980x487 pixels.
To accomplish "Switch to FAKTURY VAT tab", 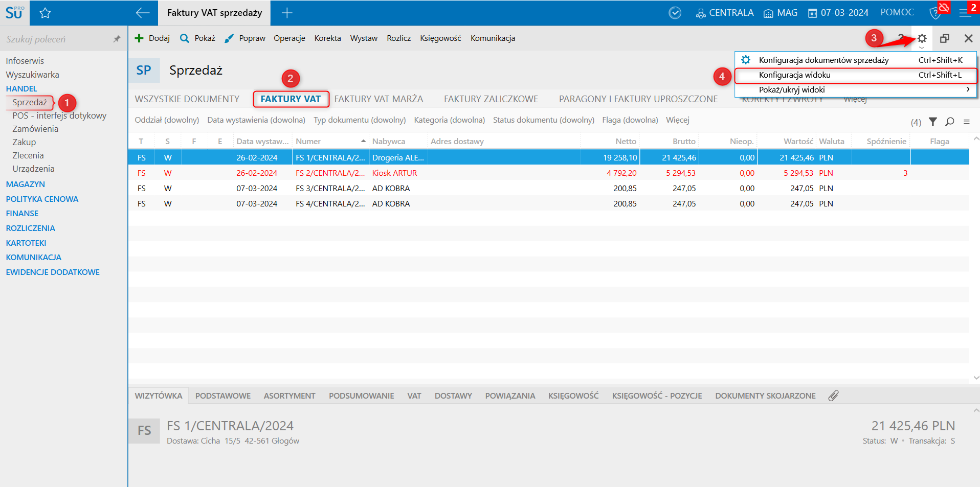I will tap(291, 99).
